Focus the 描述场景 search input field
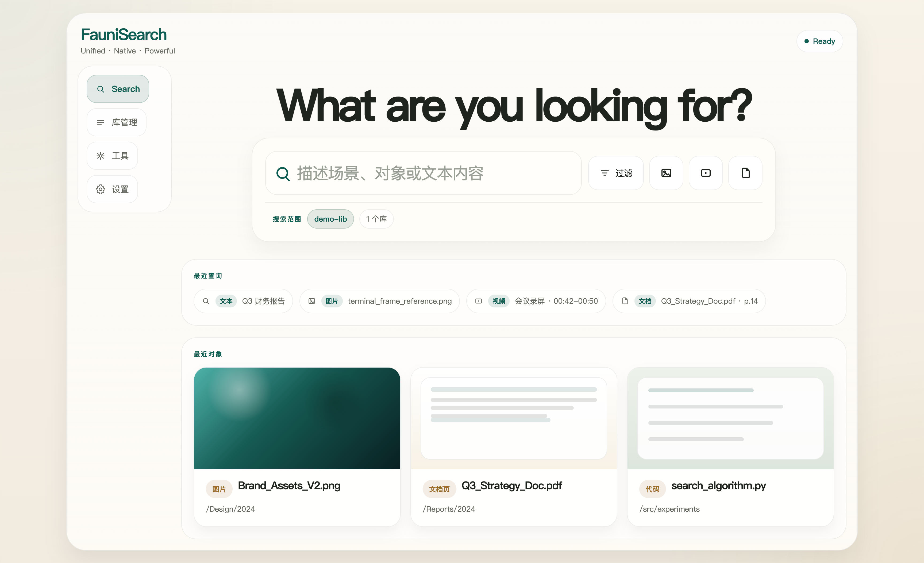This screenshot has width=924, height=563. coord(423,173)
